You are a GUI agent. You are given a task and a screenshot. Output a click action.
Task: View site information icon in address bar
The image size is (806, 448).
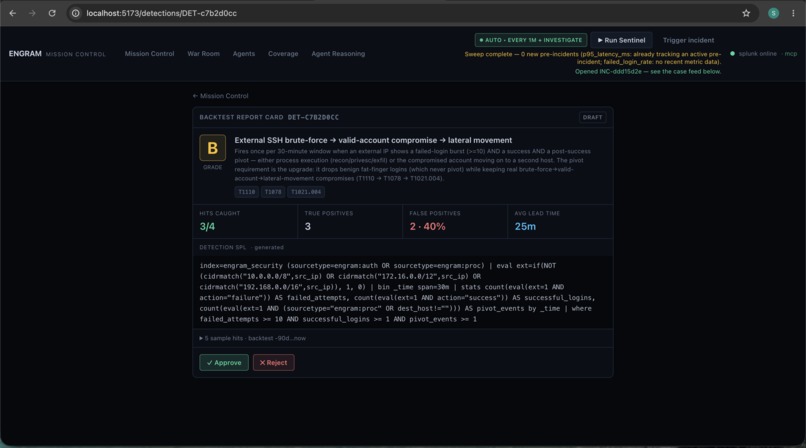coord(76,13)
